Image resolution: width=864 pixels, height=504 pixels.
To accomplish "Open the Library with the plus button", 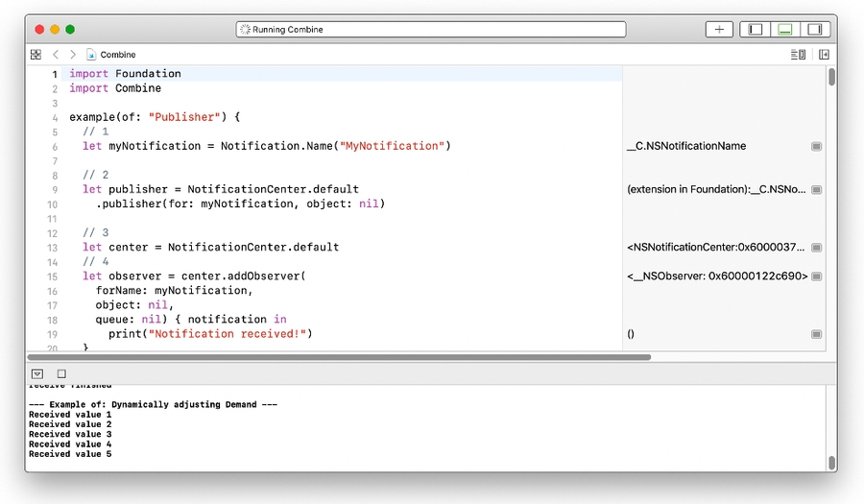I will click(x=719, y=30).
